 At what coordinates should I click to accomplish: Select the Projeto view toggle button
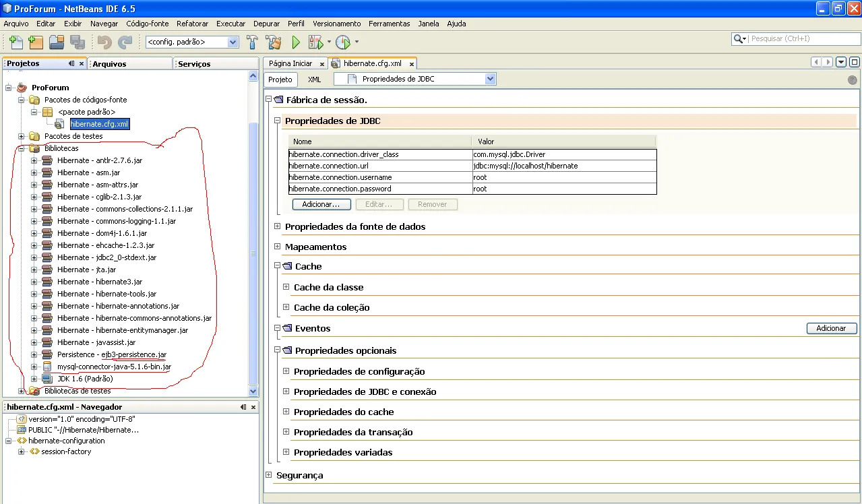[280, 80]
